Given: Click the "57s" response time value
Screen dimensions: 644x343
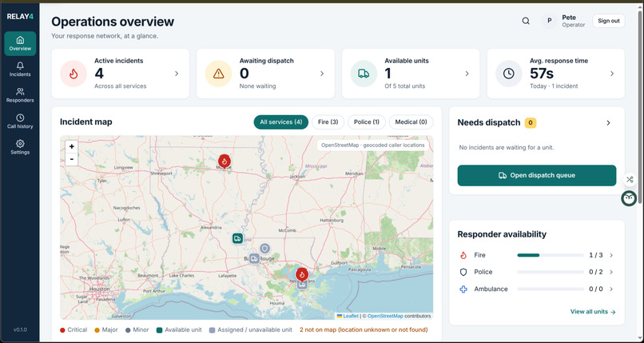Looking at the screenshot, I should point(541,74).
